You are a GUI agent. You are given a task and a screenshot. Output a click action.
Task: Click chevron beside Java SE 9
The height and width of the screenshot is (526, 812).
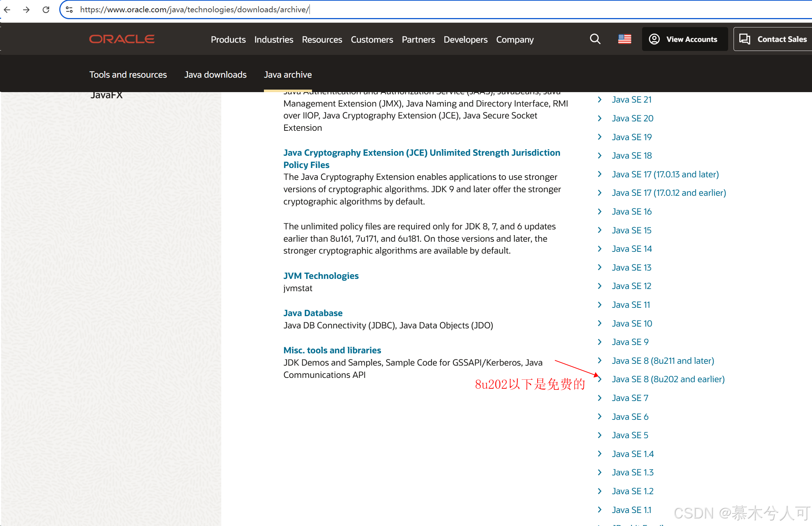600,342
